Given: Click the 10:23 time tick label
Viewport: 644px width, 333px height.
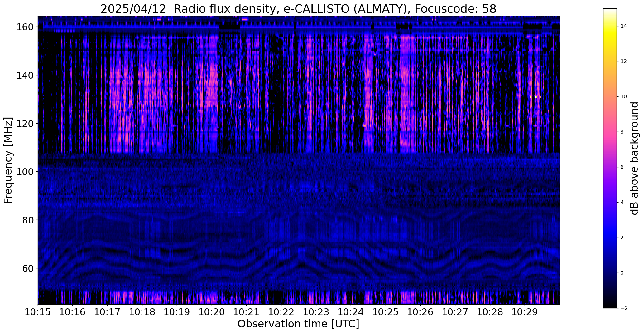Looking at the screenshot, I should (316, 312).
